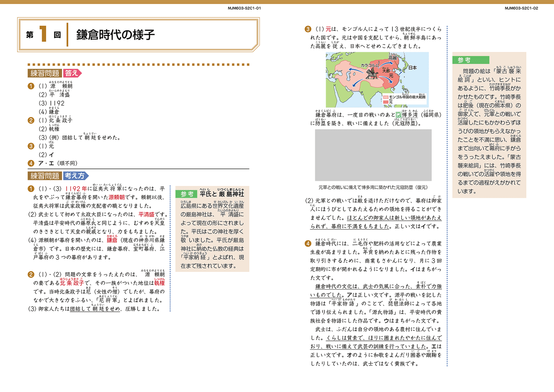Click the large orange numeral 1 in the title box

[x=43, y=34]
